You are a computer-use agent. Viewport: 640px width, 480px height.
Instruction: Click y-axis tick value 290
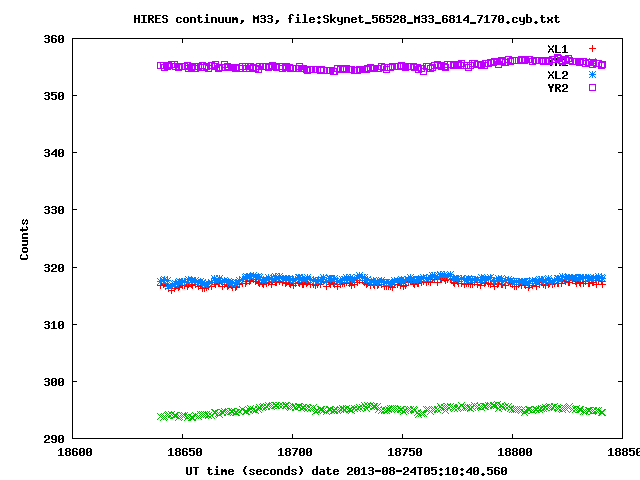pos(54,439)
